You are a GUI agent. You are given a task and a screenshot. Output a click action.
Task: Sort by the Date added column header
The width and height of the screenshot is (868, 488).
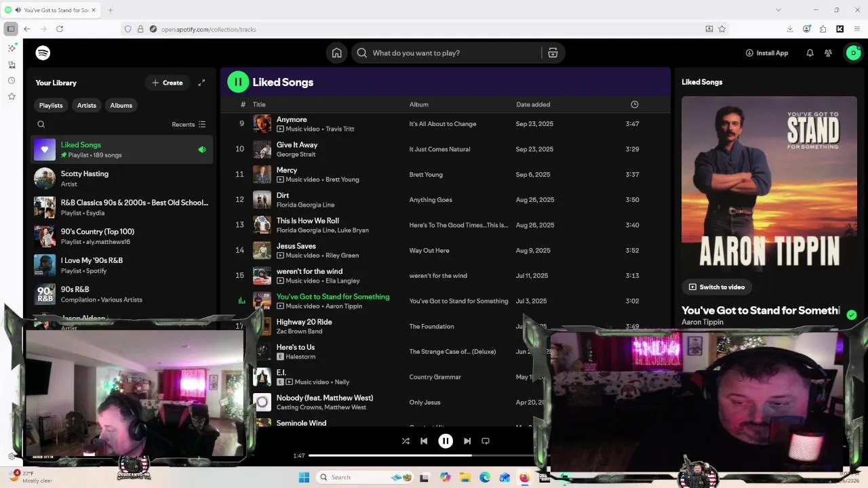tap(533, 104)
